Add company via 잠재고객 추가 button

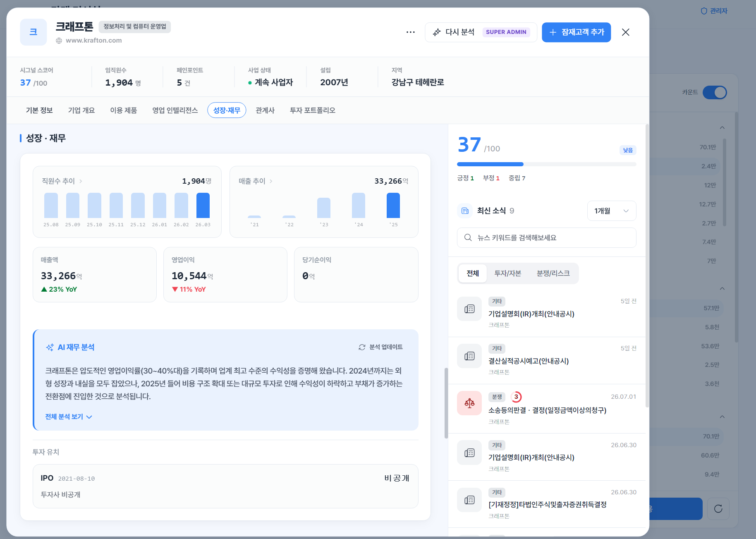click(576, 32)
